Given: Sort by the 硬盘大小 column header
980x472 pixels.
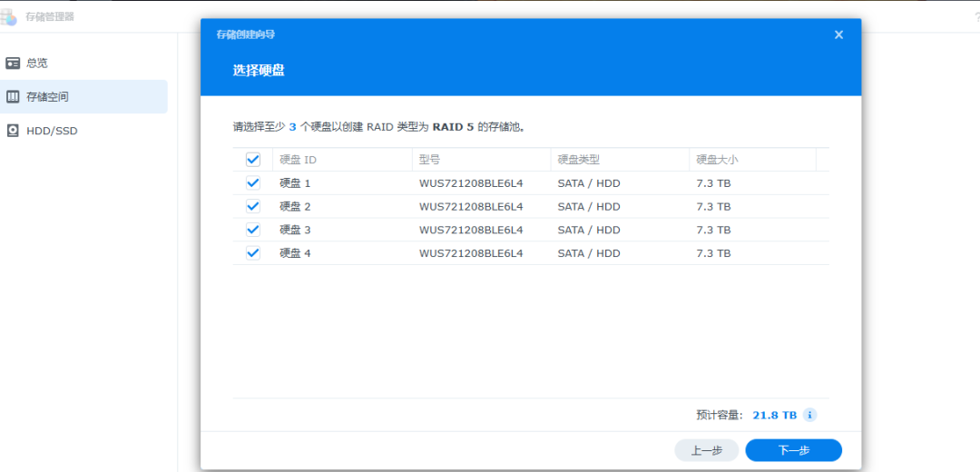Looking at the screenshot, I should (x=717, y=160).
